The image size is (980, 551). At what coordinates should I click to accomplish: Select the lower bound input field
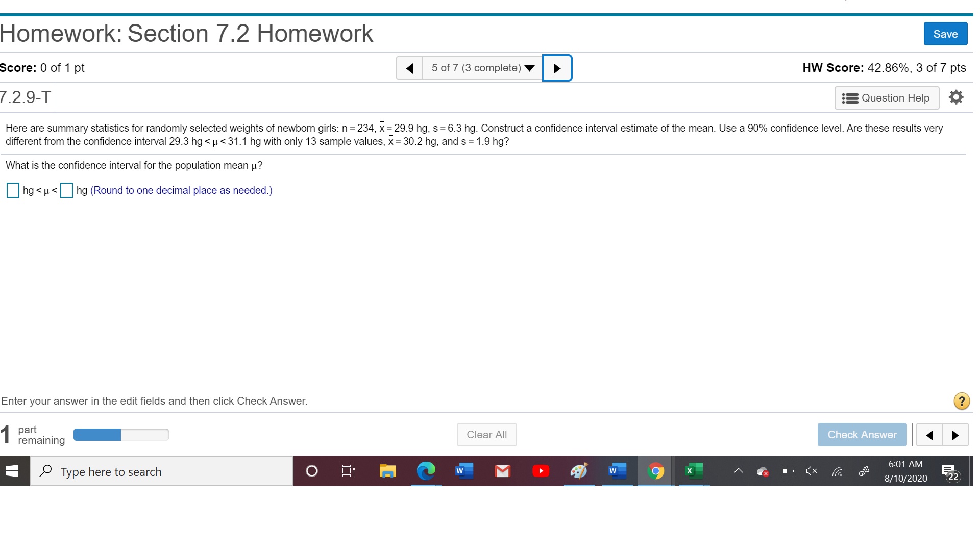tap(12, 190)
